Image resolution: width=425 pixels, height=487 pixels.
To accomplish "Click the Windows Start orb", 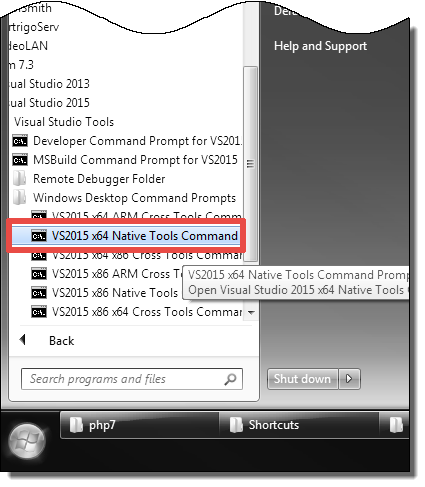I will [27, 442].
